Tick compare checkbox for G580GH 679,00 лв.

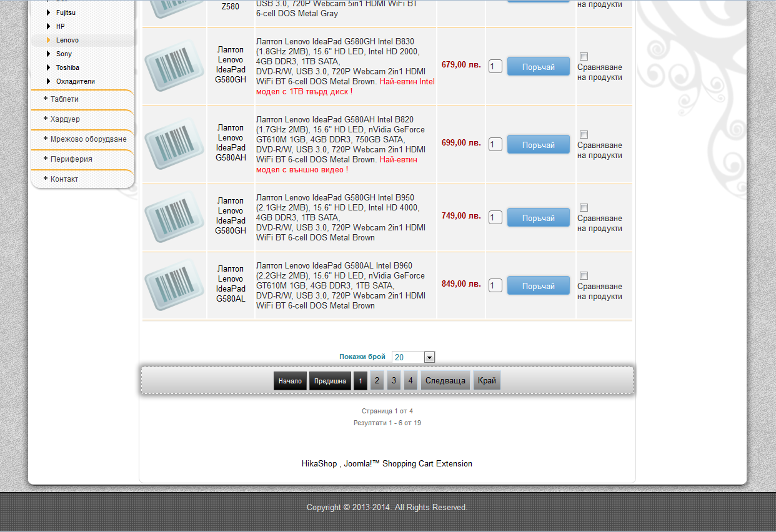(x=584, y=56)
